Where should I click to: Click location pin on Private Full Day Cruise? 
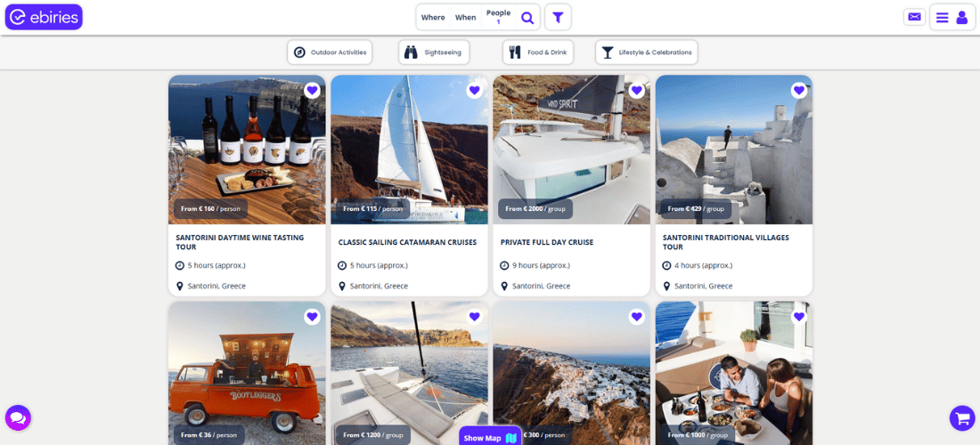[504, 287]
